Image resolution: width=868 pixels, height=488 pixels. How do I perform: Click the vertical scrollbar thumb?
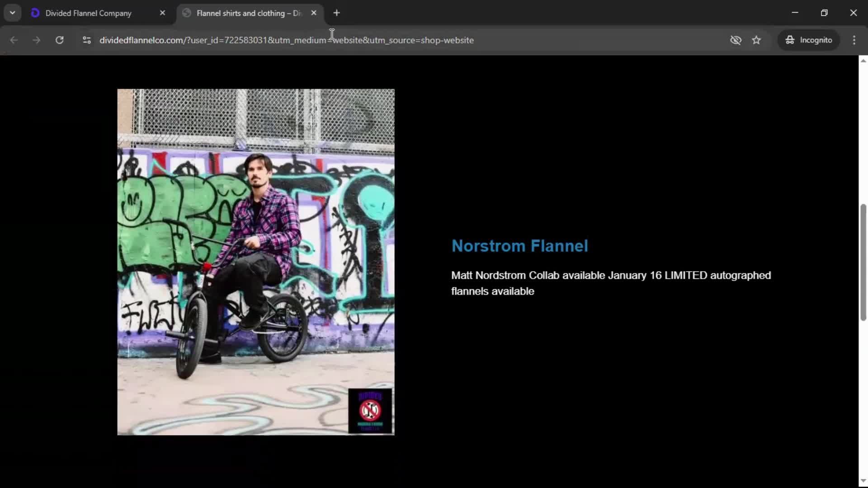click(x=863, y=262)
